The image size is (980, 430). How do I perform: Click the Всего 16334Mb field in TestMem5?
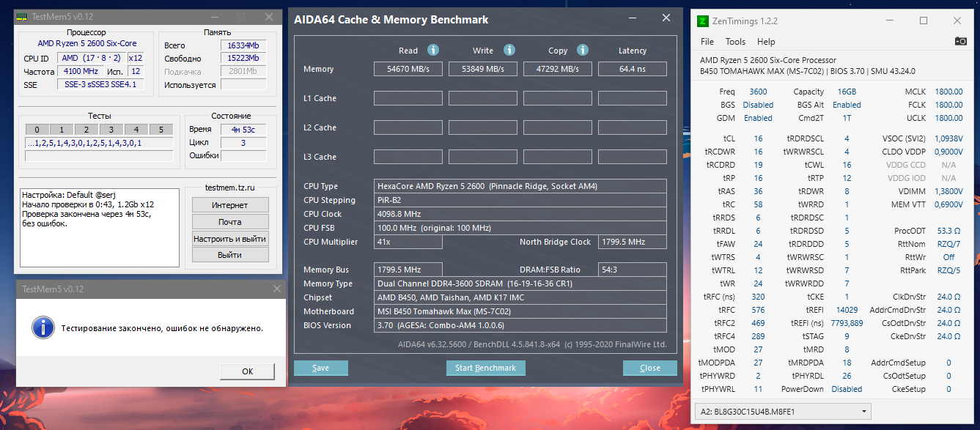[x=243, y=45]
